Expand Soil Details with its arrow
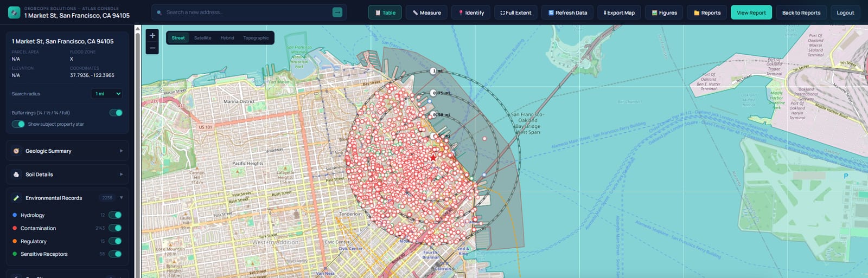The width and height of the screenshot is (868, 278). (121, 174)
